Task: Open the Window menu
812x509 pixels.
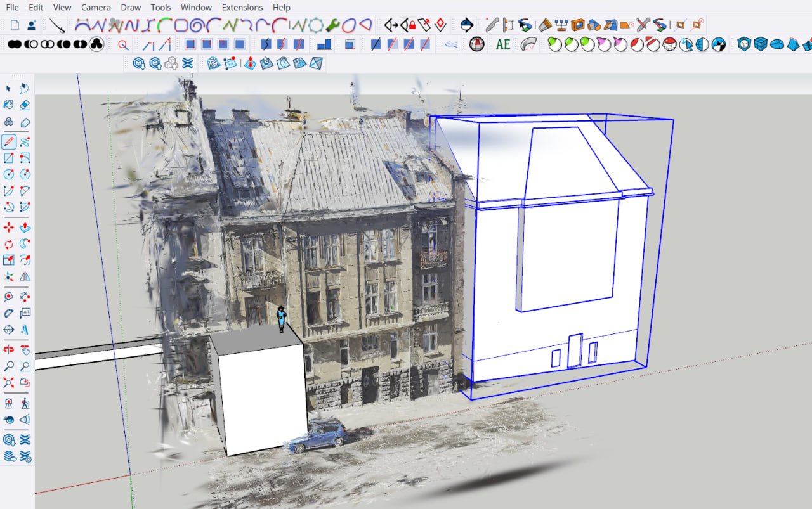Action: pyautogui.click(x=196, y=7)
